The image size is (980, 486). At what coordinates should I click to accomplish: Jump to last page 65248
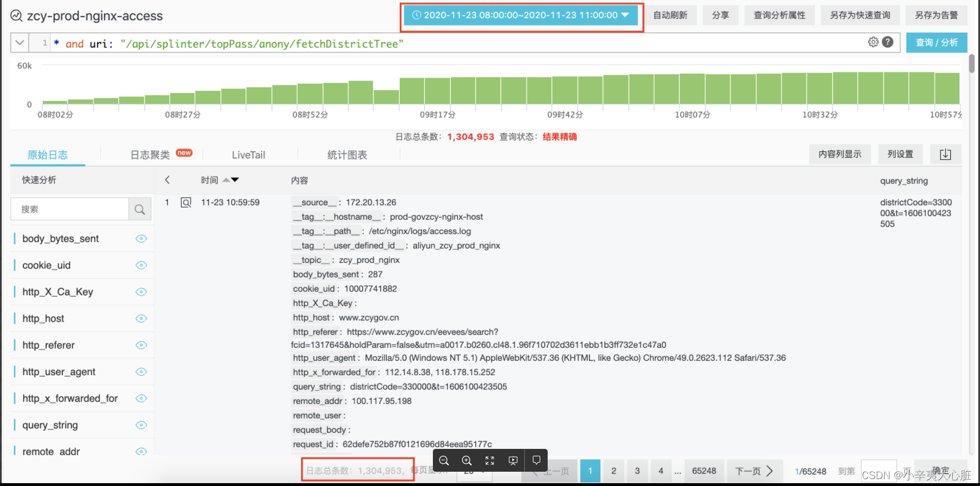pos(704,471)
